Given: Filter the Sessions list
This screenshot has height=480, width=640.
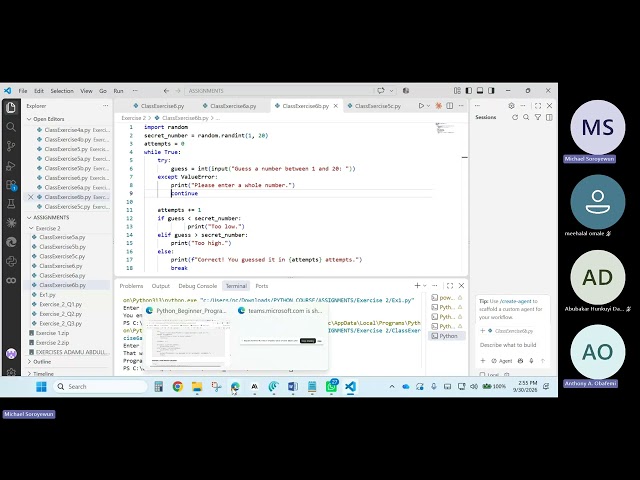Looking at the screenshot, I should [538, 118].
